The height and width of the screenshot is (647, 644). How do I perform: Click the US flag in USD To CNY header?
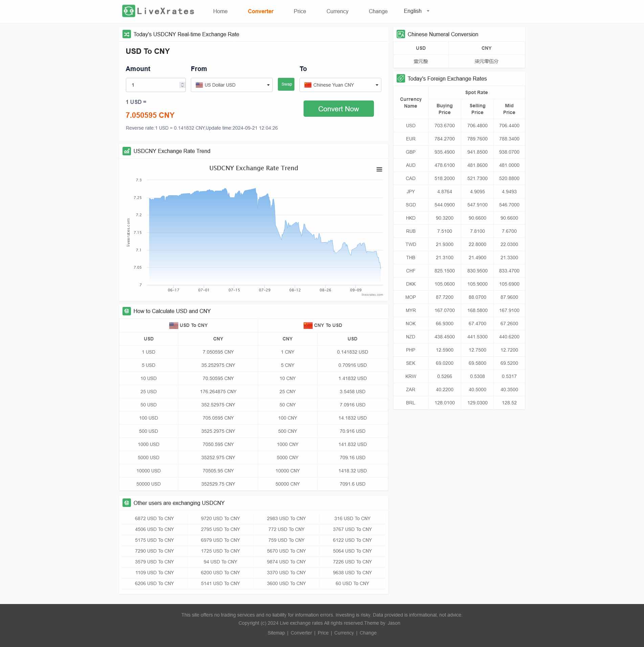click(x=174, y=325)
